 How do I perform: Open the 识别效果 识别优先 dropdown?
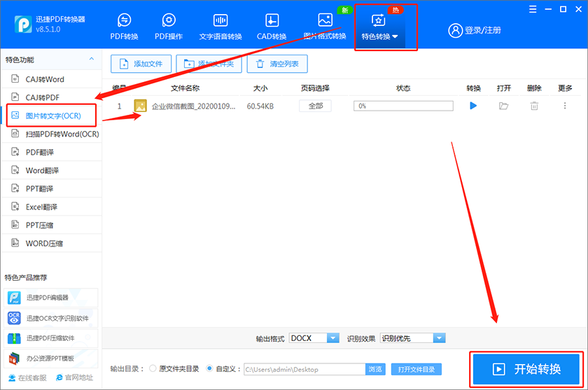click(x=412, y=338)
